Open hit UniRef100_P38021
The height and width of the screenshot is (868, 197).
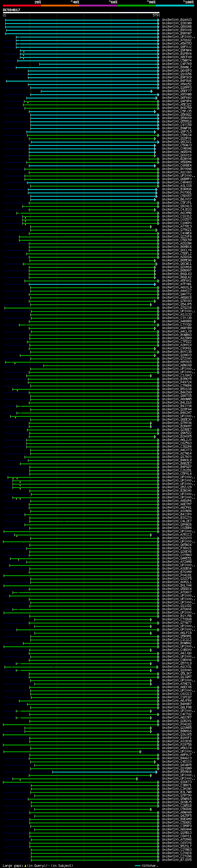(x=176, y=548)
